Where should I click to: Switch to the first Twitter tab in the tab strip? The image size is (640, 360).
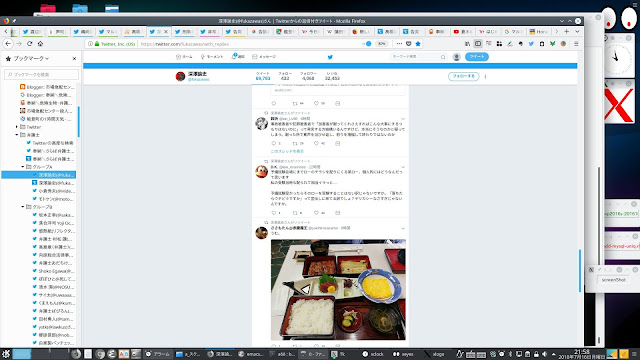[x=33, y=31]
